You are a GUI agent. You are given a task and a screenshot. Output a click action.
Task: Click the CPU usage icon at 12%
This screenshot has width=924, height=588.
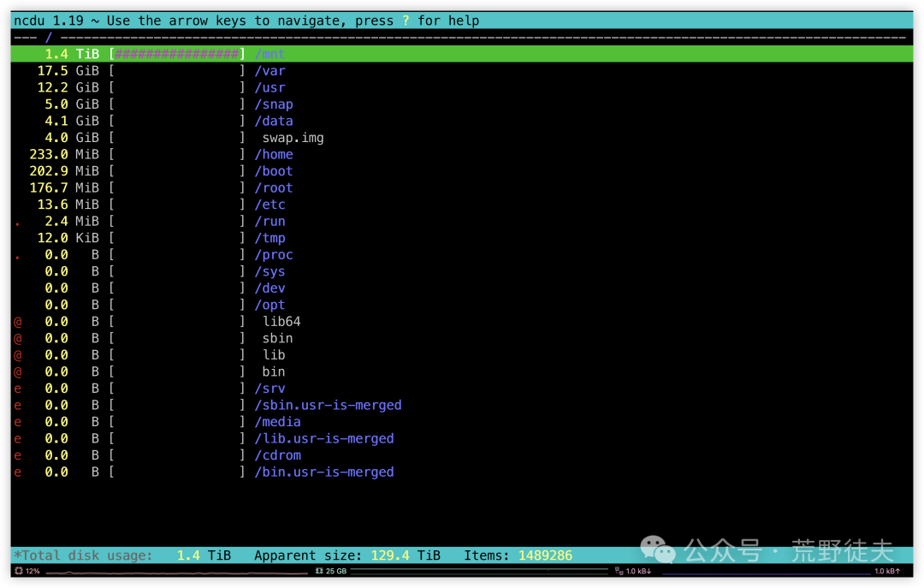[19, 571]
